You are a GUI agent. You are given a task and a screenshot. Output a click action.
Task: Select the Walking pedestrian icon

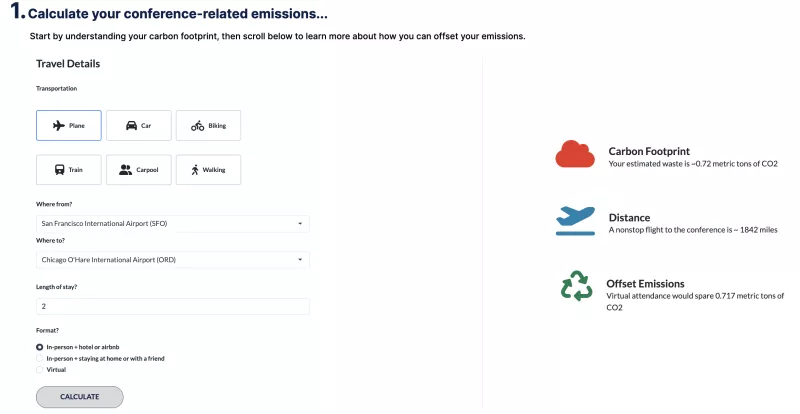tap(195, 169)
